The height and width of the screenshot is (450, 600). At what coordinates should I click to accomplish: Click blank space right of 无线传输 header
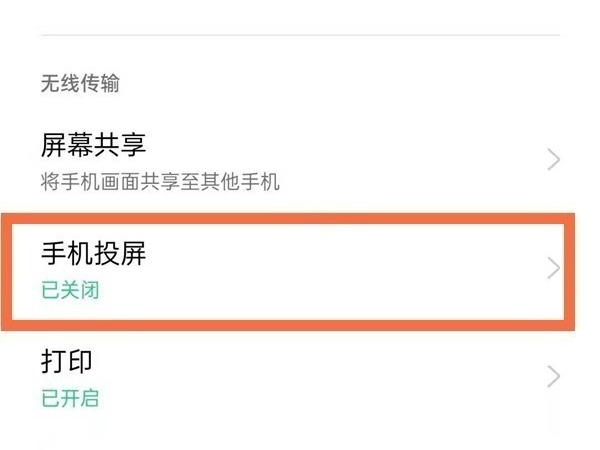point(350,84)
